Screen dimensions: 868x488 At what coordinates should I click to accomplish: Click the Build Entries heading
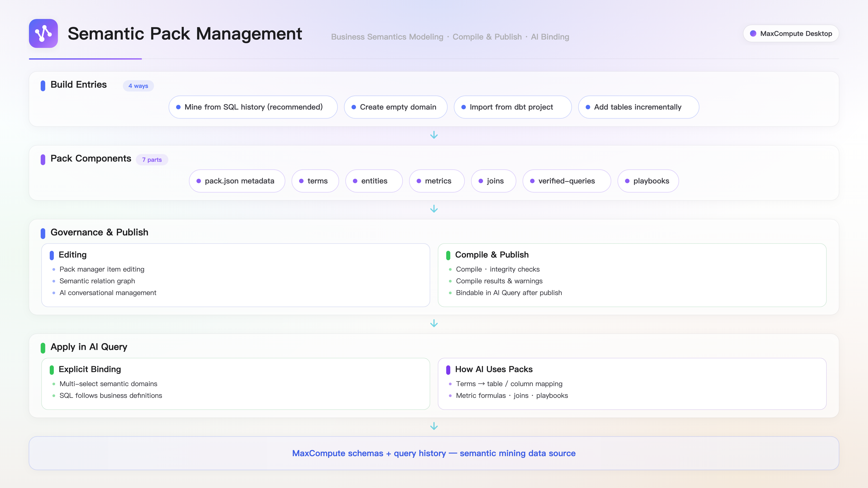78,84
